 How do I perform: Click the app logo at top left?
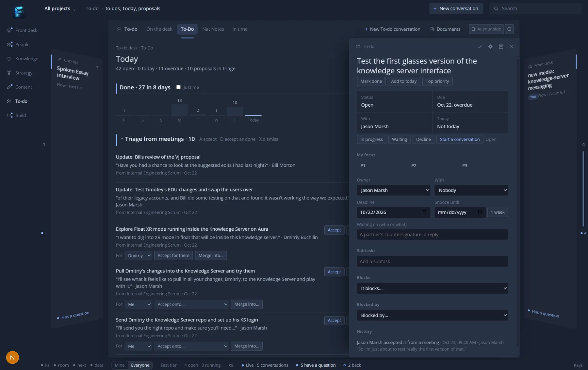point(19,12)
